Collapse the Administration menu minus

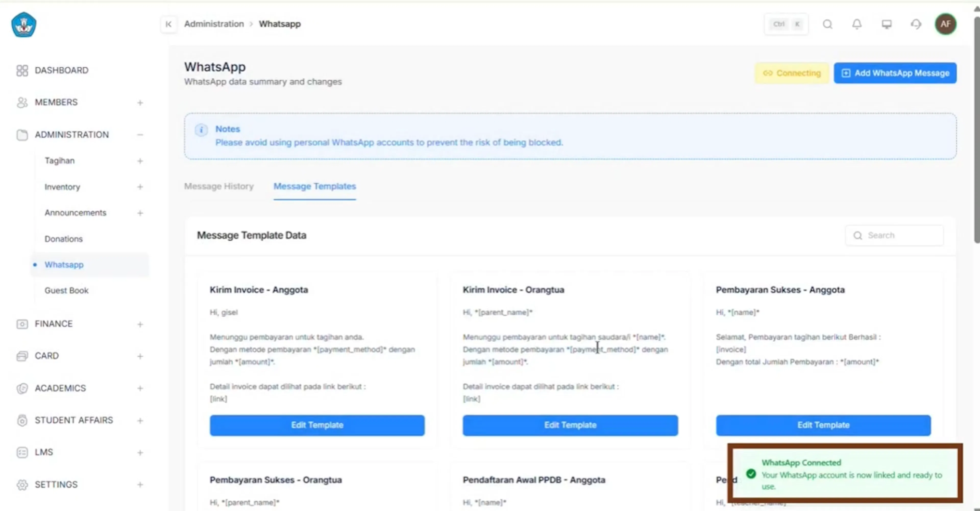[140, 135]
